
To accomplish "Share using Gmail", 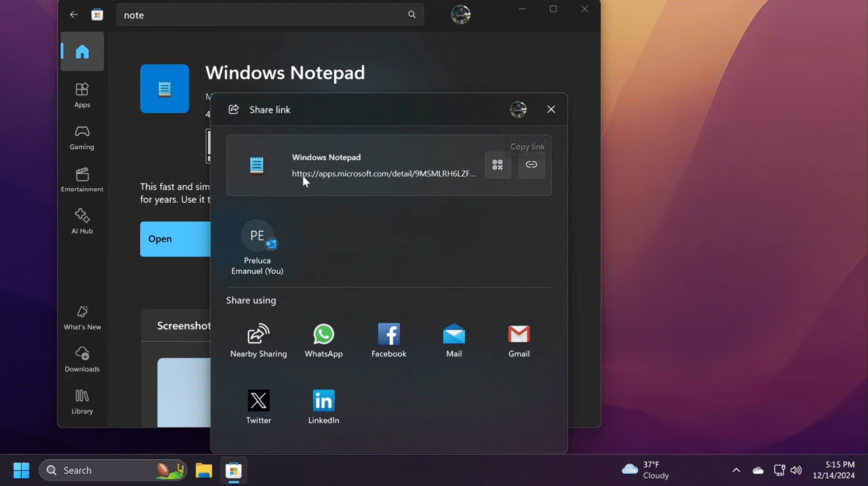I will click(519, 341).
